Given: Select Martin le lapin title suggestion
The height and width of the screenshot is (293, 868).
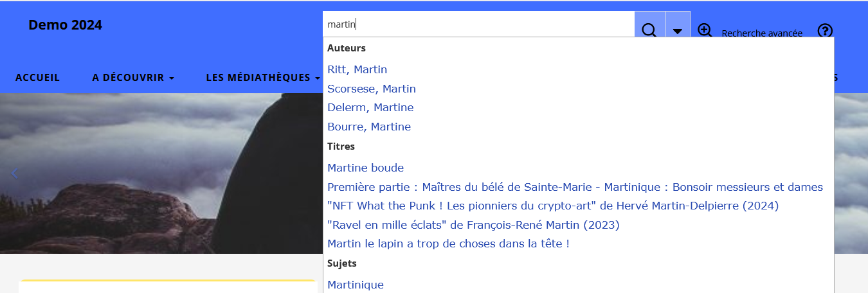Looking at the screenshot, I should pyautogui.click(x=448, y=244).
